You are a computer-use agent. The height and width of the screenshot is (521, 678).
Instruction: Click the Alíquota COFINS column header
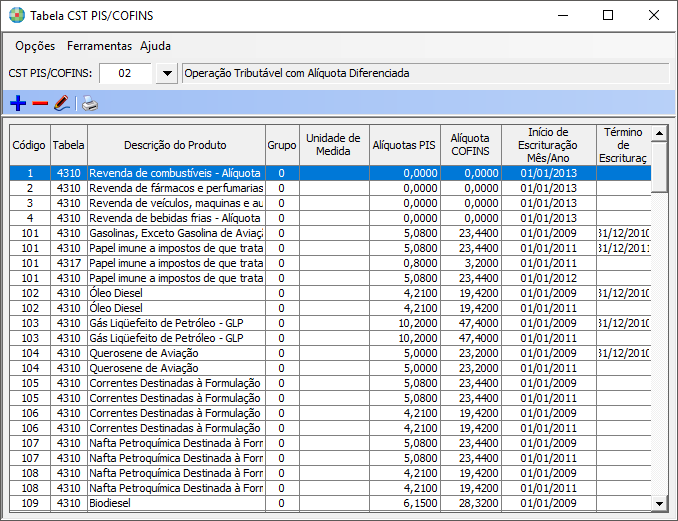[x=471, y=145]
